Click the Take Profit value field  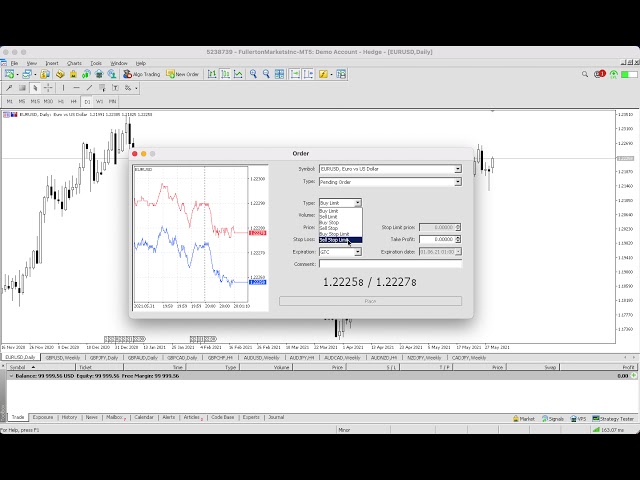437,239
